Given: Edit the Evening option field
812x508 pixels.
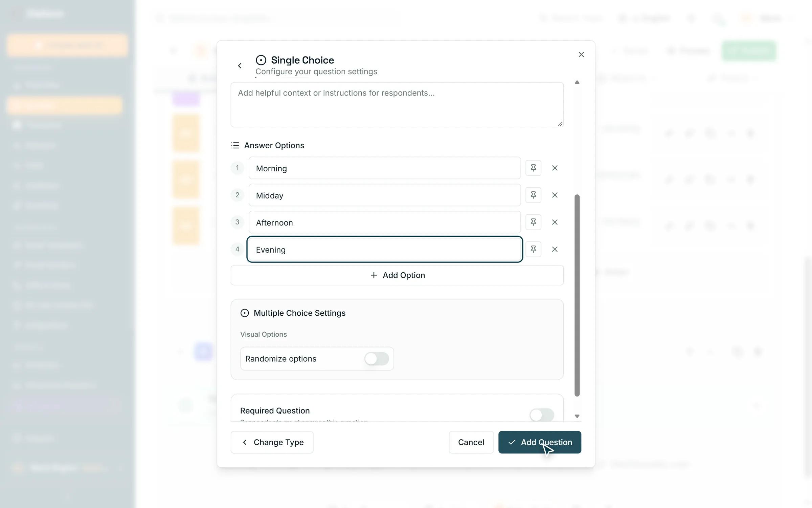Looking at the screenshot, I should tap(385, 249).
